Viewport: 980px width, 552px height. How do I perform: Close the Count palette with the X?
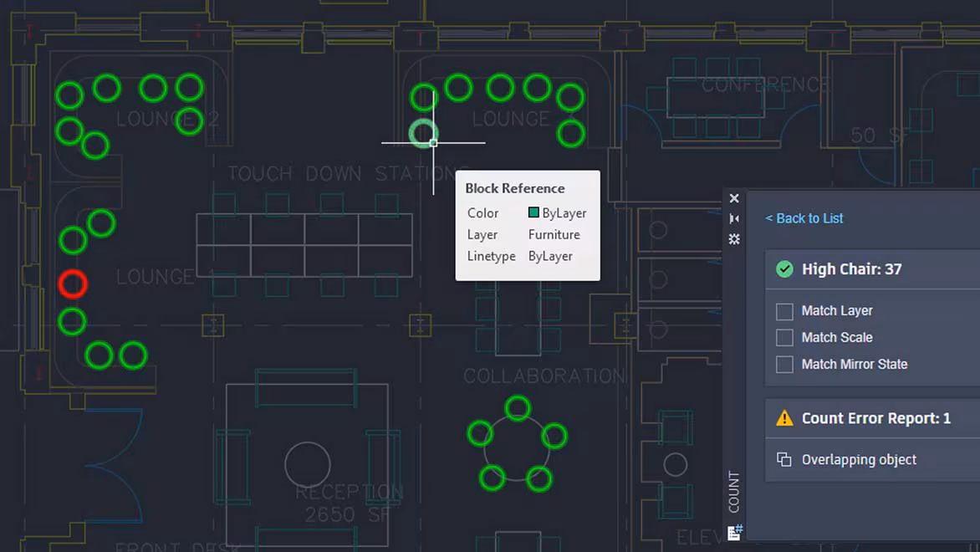(734, 198)
